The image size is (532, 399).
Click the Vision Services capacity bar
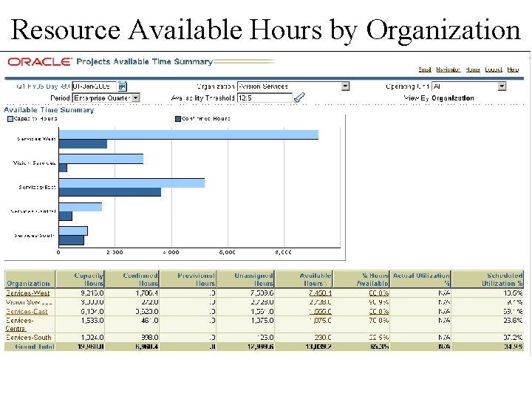point(101,159)
